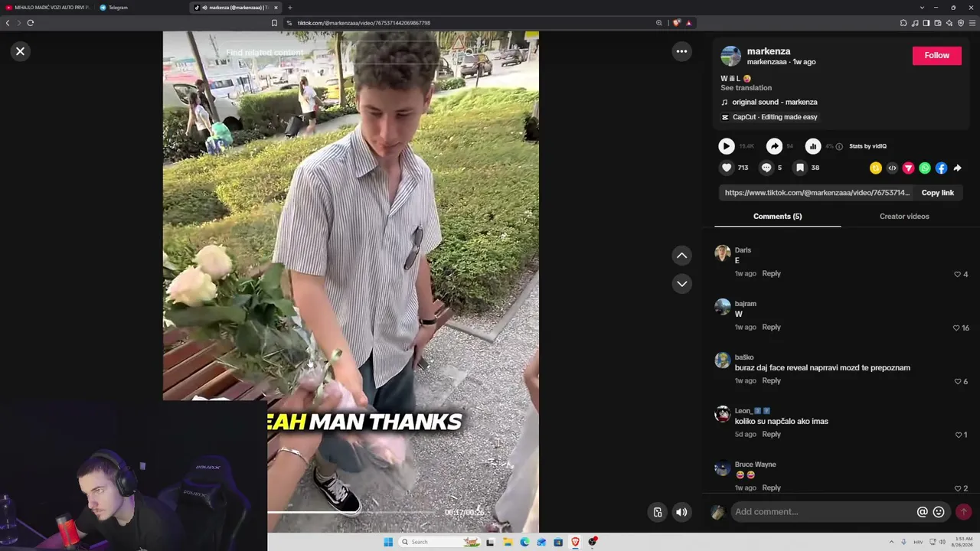The width and height of the screenshot is (980, 551).
Task: Like the video with heart icon
Action: pos(727,168)
